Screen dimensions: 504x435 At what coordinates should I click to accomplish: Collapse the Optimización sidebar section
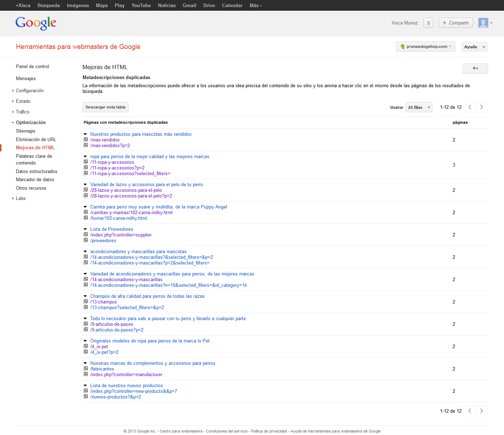pyautogui.click(x=13, y=123)
